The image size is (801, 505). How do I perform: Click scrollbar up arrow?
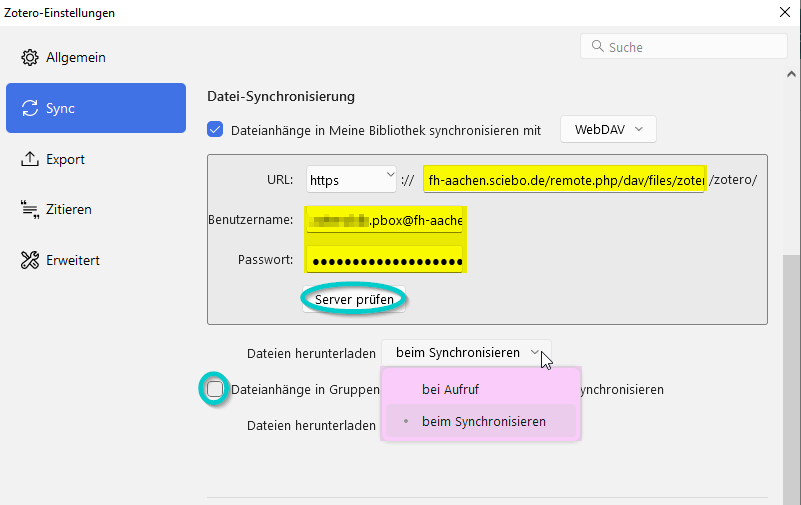point(791,74)
